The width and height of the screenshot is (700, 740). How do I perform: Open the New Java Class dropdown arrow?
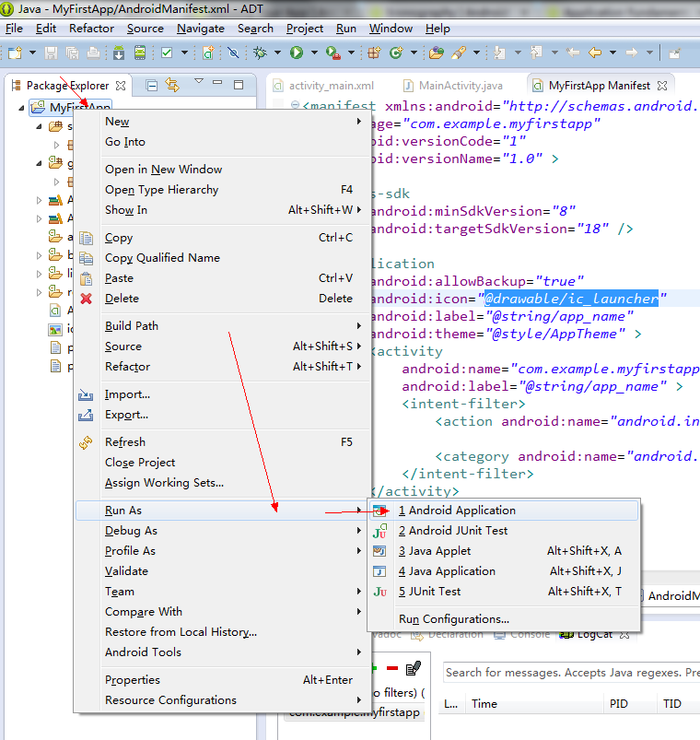[x=414, y=53]
